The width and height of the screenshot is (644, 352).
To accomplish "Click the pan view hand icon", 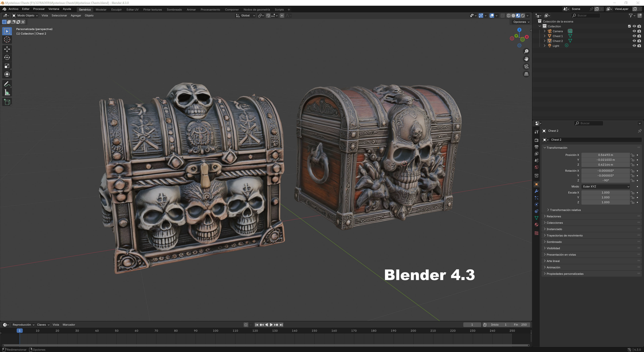I will pos(526,59).
